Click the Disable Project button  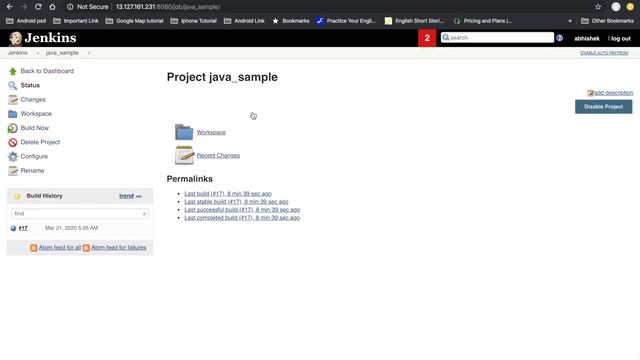603,107
